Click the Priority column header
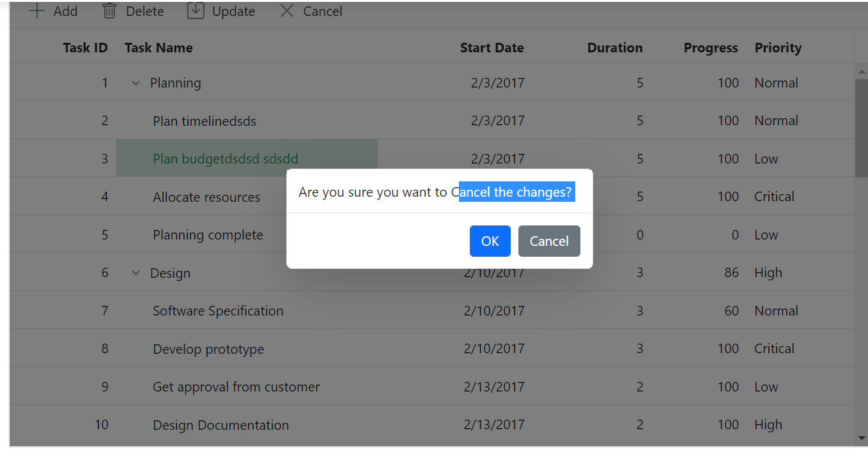The height and width of the screenshot is (456, 868). [778, 48]
